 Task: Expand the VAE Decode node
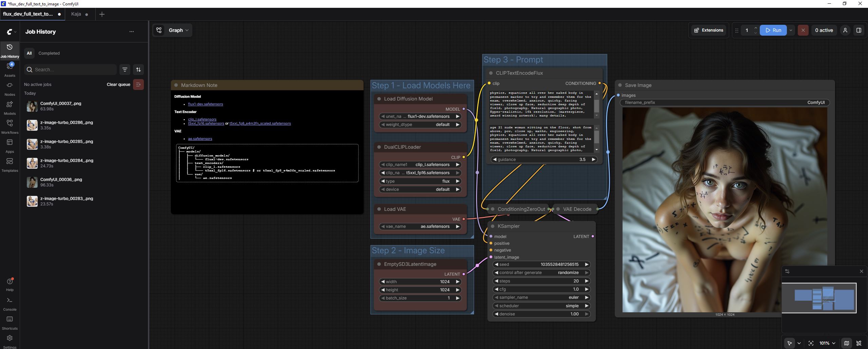point(558,209)
